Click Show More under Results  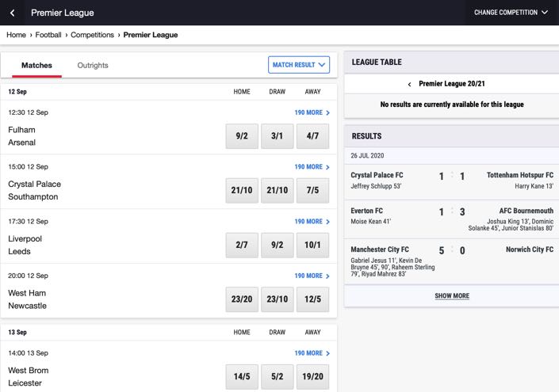pos(452,296)
